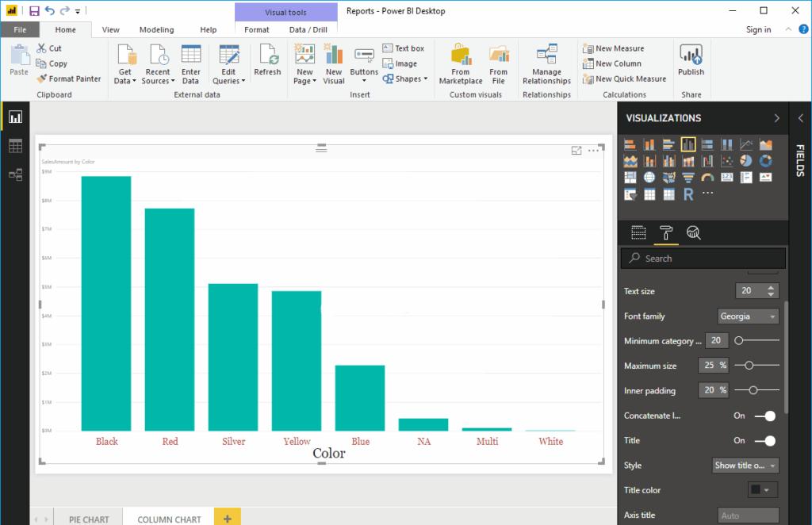Open the Fields pane tab icon
The height and width of the screenshot is (525, 812).
coord(638,233)
